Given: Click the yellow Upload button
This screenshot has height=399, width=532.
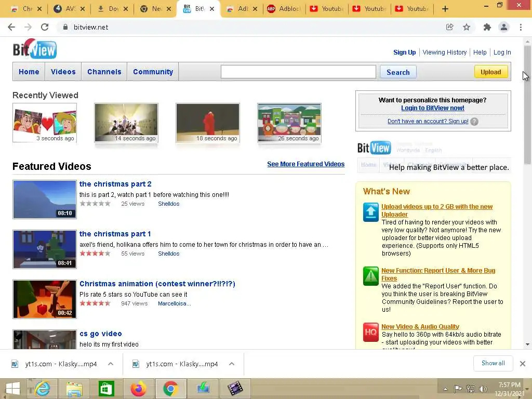Looking at the screenshot, I should point(490,72).
